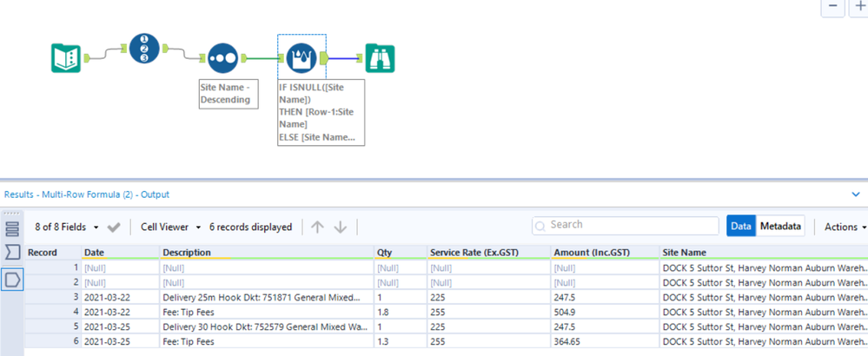Click the Record column header

pos(53,253)
